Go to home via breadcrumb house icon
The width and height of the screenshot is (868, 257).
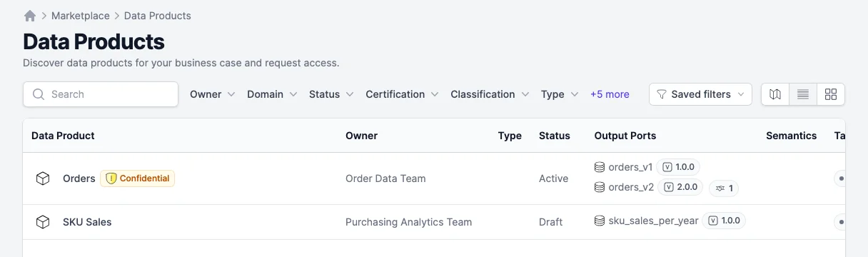click(30, 16)
